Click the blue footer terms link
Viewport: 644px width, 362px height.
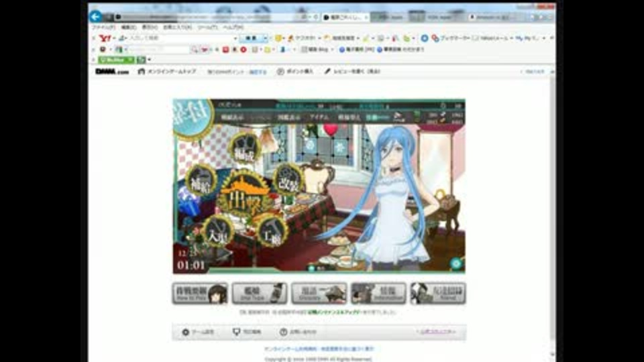(x=319, y=349)
